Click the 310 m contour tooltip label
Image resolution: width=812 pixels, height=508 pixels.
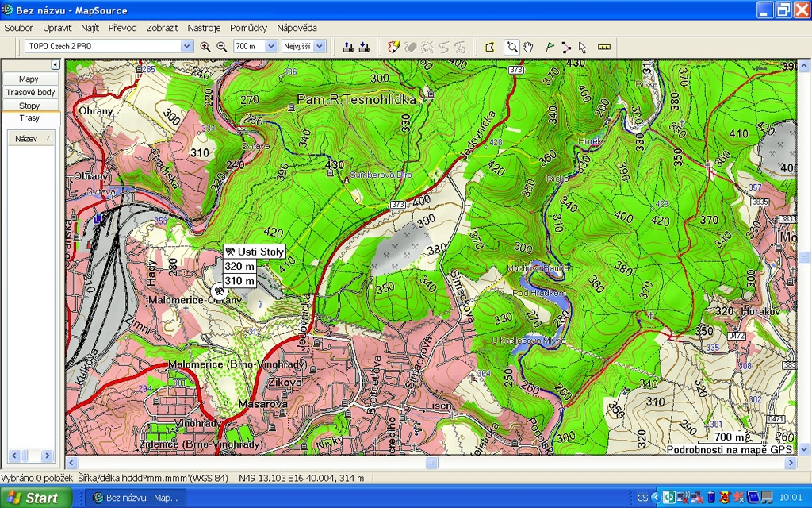(239, 281)
